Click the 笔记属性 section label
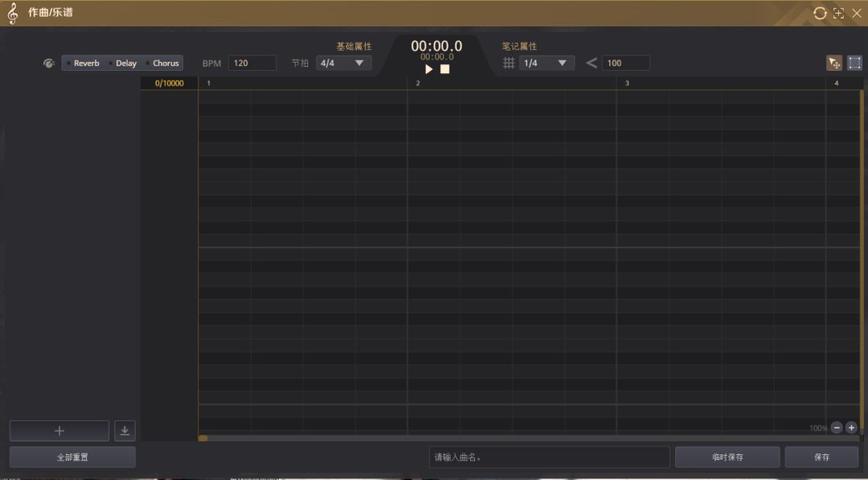The height and width of the screenshot is (480, 868). 519,47
